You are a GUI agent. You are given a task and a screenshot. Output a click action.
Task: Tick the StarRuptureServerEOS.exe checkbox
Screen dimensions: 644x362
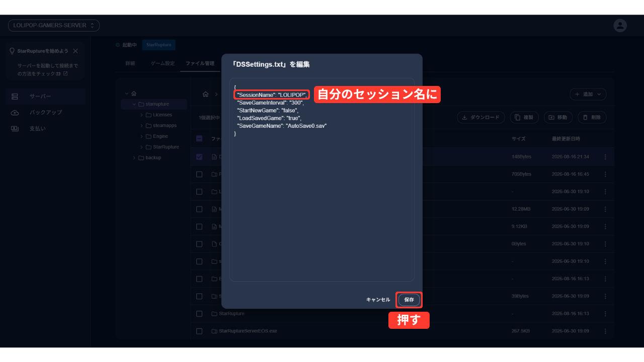(x=199, y=331)
